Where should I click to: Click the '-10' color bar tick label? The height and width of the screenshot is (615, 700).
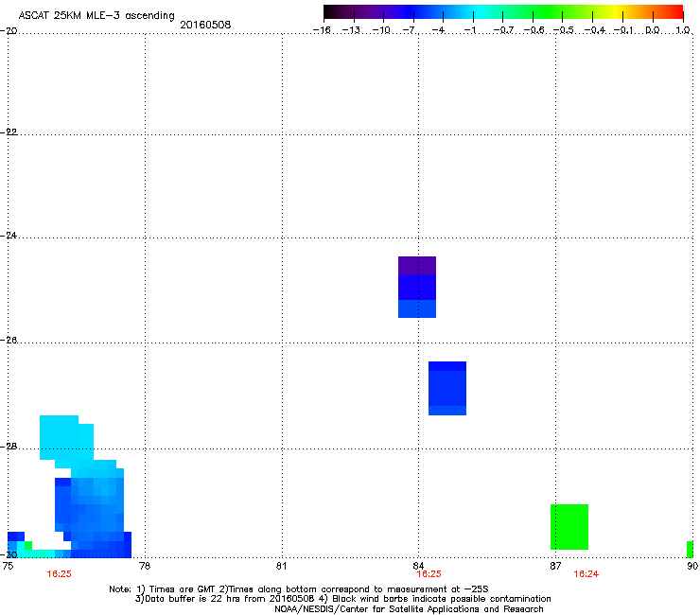click(x=381, y=30)
